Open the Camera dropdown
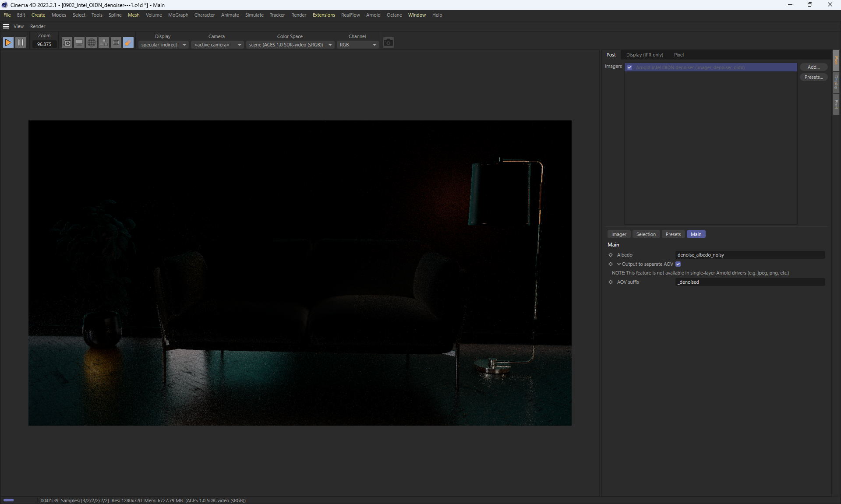 tap(217, 45)
